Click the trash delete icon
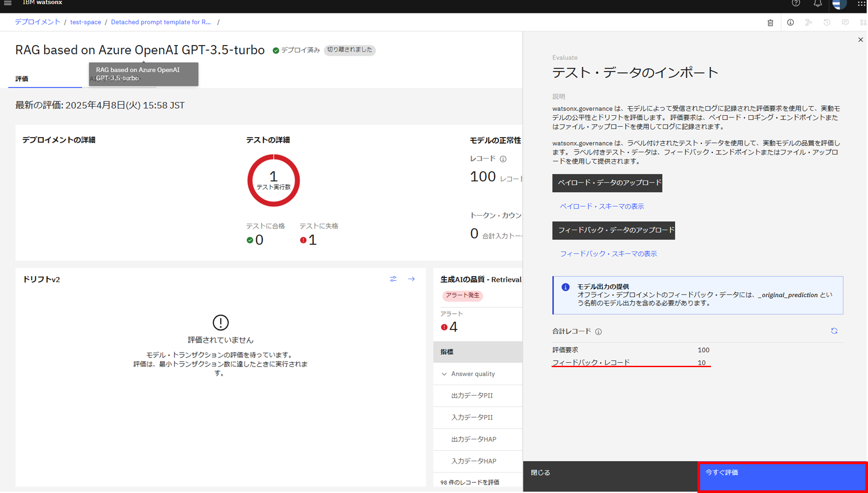The image size is (868, 493). click(770, 23)
